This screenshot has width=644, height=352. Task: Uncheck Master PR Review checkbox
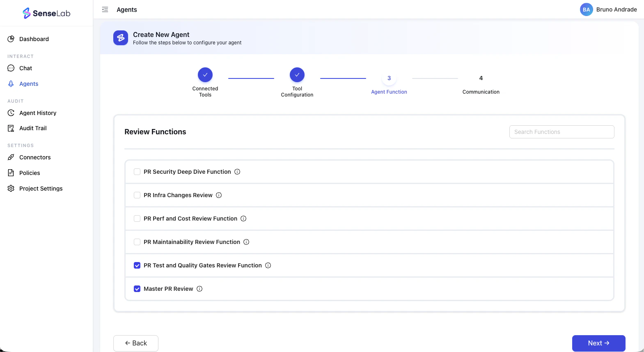(x=137, y=289)
